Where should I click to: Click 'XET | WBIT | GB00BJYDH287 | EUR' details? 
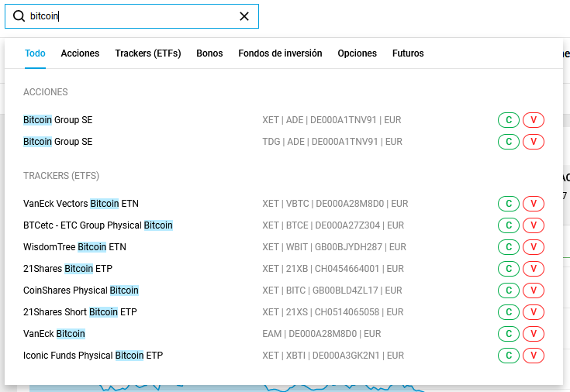[x=334, y=247]
